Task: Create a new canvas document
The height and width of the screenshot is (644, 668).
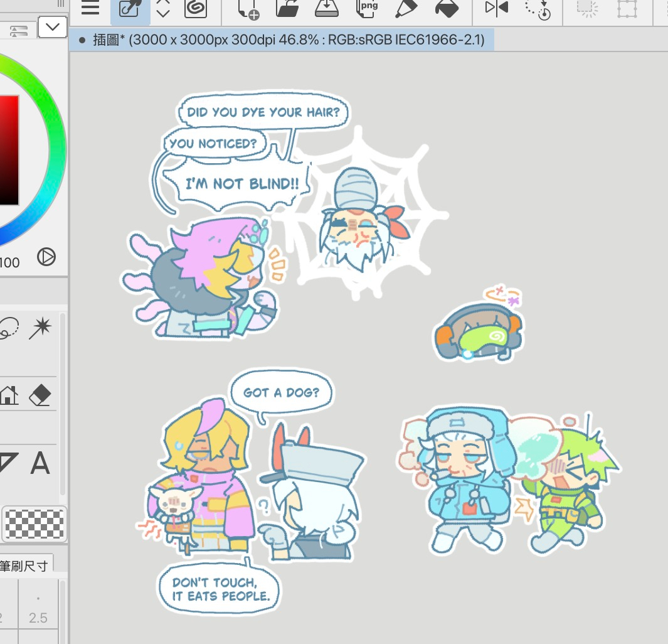Action: tap(248, 9)
